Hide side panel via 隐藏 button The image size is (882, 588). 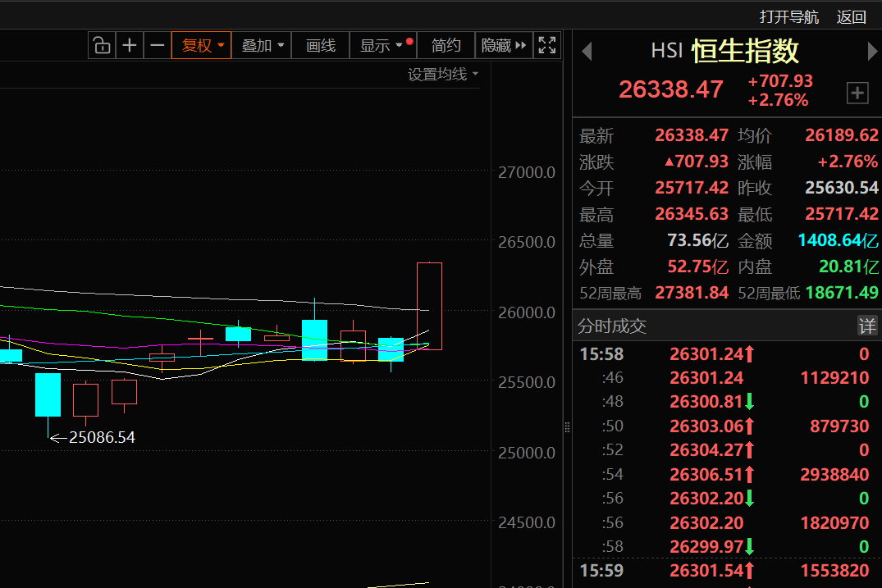[503, 46]
